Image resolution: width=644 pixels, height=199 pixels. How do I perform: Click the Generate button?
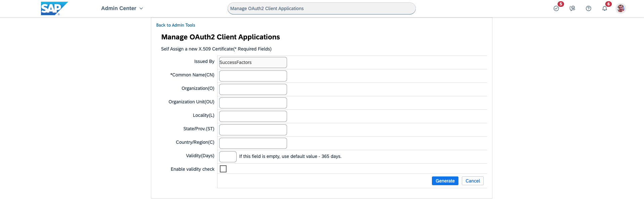pos(445,181)
